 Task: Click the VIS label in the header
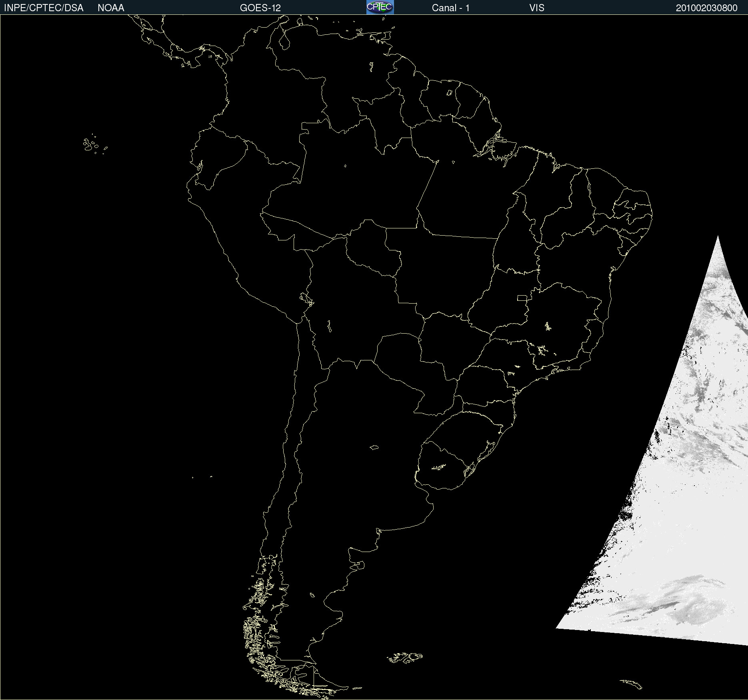pyautogui.click(x=537, y=8)
